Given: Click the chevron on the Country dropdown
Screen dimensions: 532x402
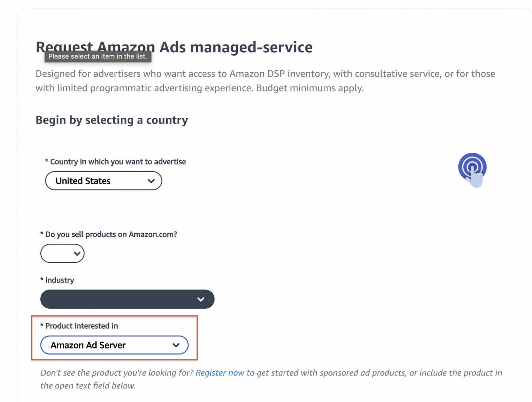Looking at the screenshot, I should [151, 181].
